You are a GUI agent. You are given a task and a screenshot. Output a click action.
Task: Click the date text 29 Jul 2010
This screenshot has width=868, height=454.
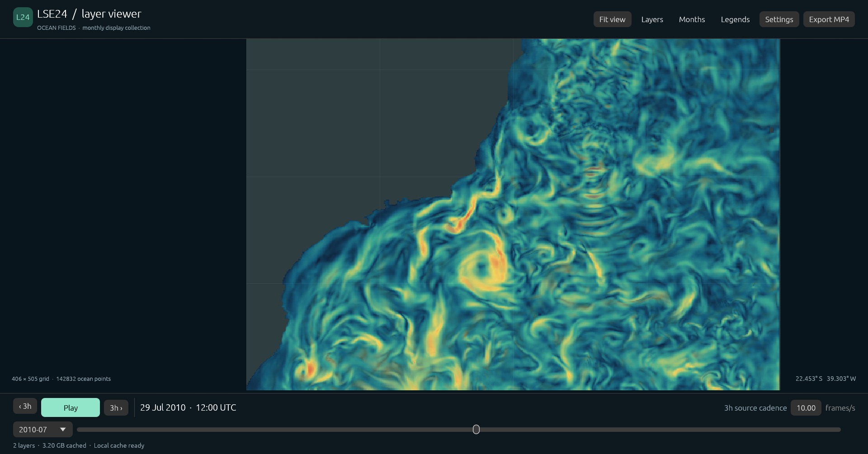click(x=163, y=407)
